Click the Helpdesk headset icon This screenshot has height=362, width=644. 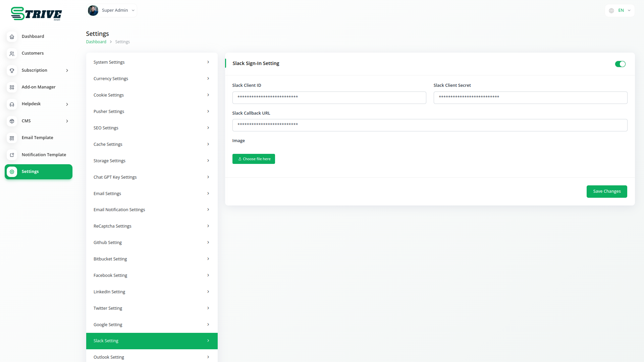[x=12, y=104]
